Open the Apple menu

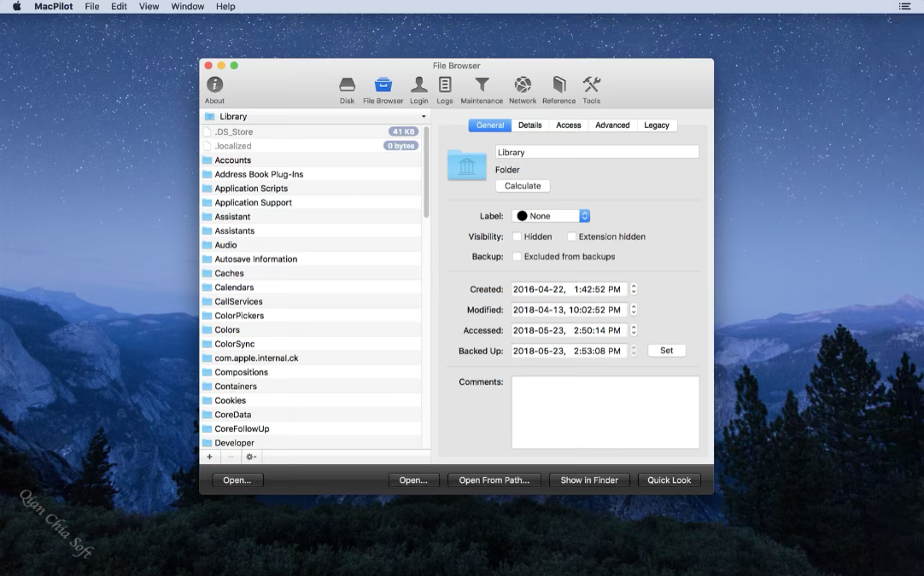(x=17, y=7)
